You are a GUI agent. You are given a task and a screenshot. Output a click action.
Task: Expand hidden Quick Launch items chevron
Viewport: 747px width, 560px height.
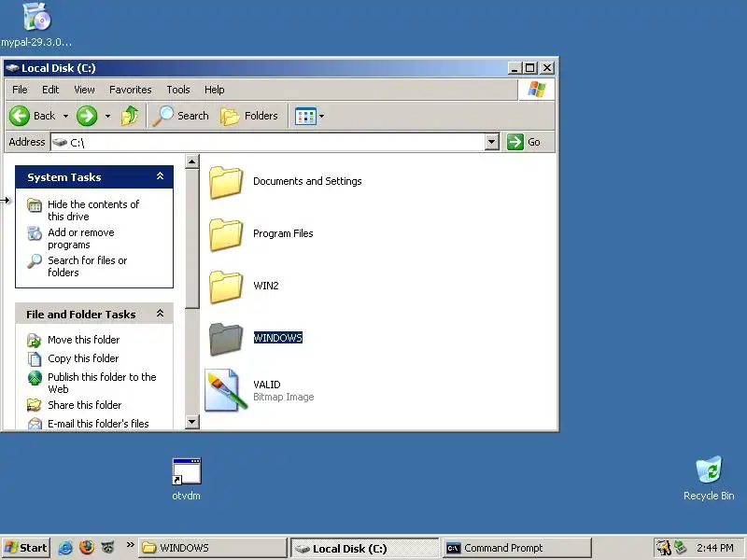point(130,545)
